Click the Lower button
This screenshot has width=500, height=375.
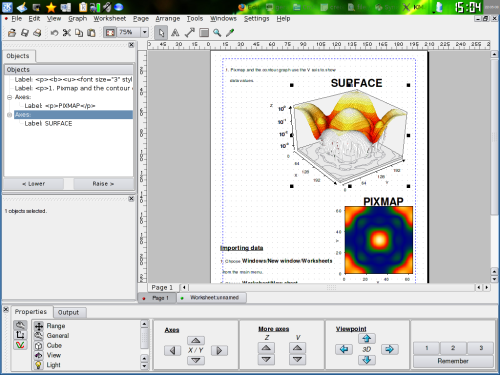(34, 184)
